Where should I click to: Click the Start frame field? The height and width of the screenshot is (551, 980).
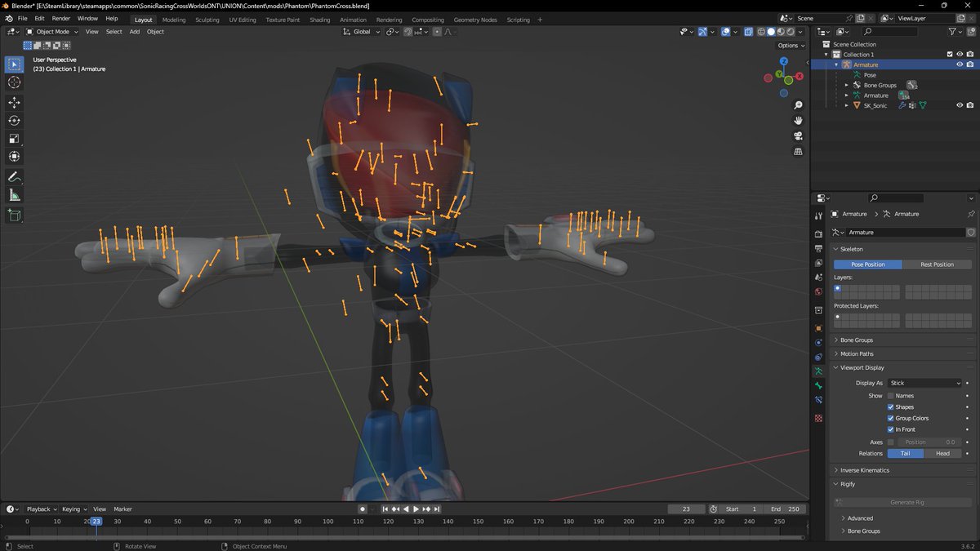point(742,509)
